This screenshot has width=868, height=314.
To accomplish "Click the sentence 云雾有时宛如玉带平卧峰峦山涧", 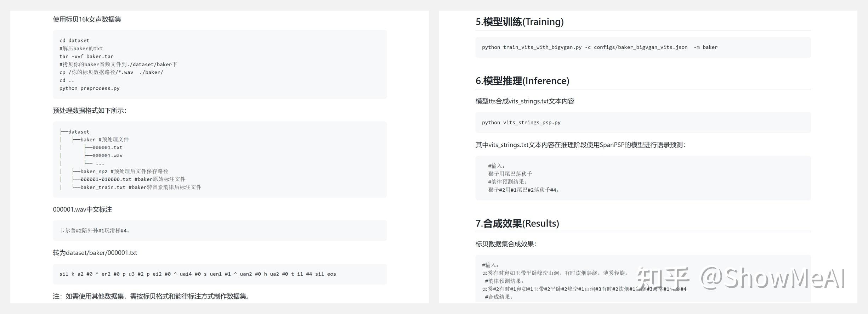I will tap(555, 273).
